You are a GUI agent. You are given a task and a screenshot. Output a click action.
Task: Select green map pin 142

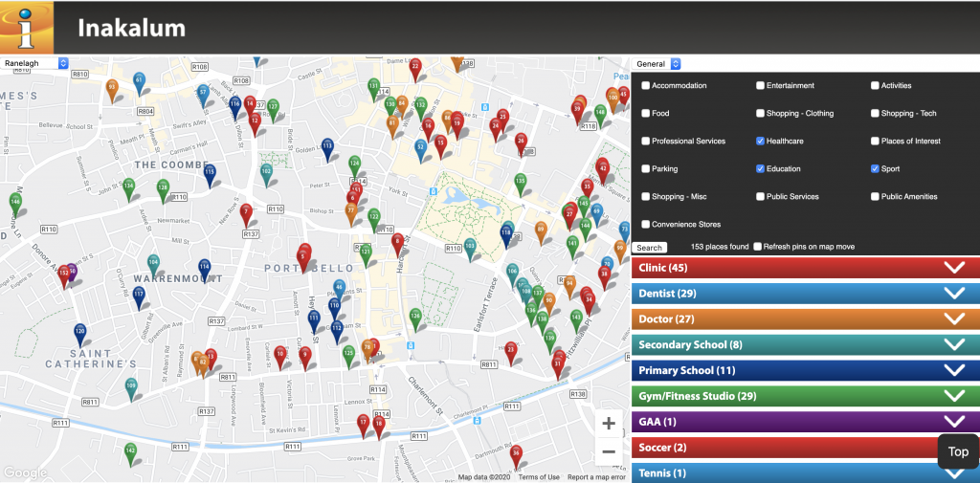click(x=130, y=455)
